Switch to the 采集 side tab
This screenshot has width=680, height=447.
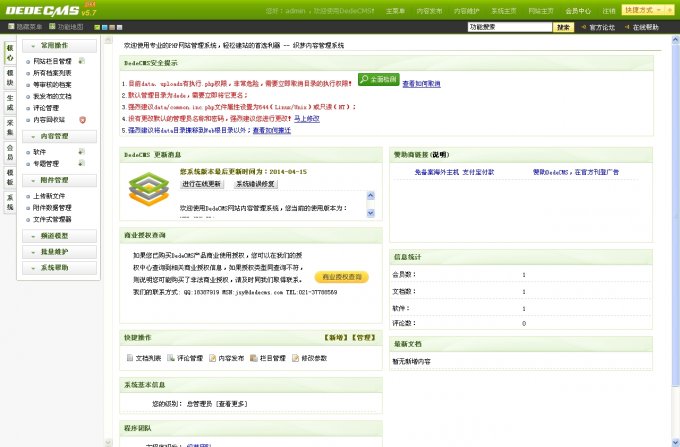[10, 127]
